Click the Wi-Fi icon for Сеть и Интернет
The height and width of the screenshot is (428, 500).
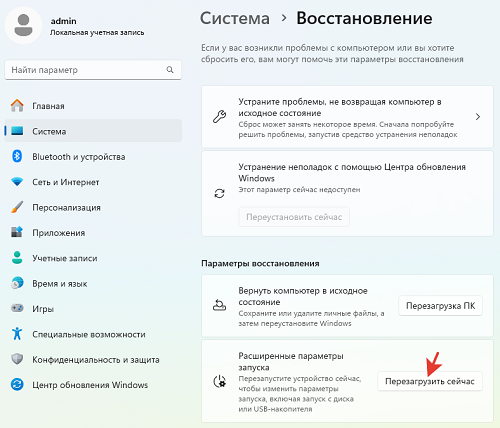coord(17,182)
